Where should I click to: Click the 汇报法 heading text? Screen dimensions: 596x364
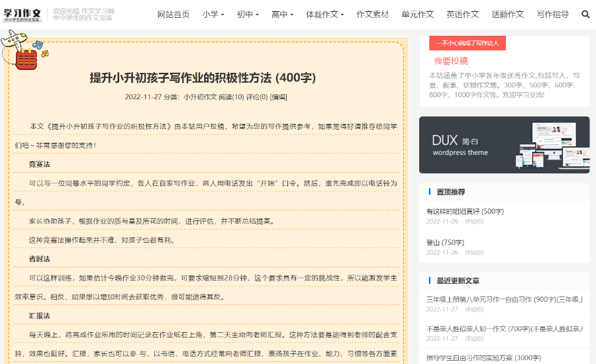pyautogui.click(x=40, y=316)
